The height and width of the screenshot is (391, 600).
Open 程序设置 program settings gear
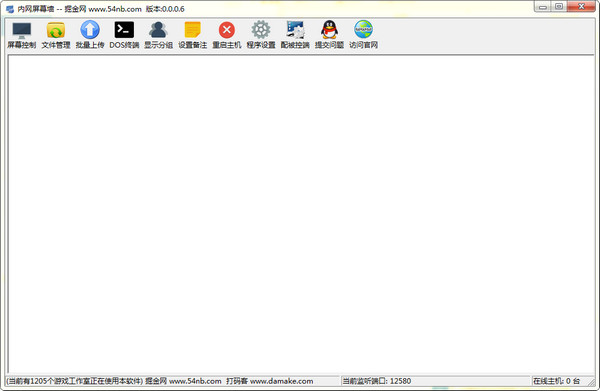tap(261, 35)
